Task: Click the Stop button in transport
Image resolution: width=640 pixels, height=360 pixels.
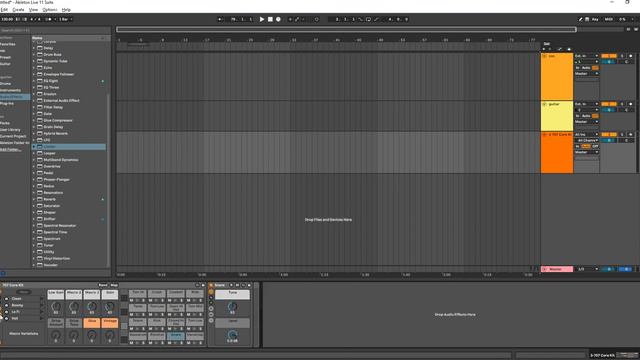Action: (x=270, y=19)
